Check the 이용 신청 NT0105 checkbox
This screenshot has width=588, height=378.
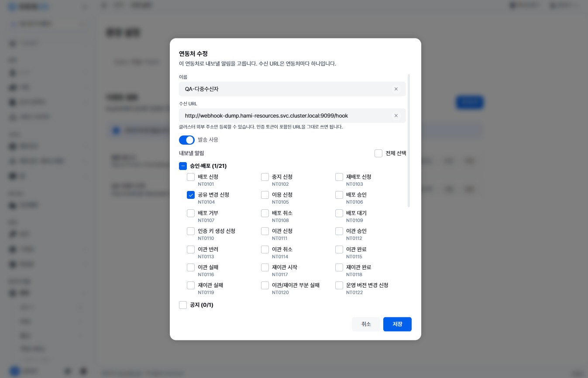coord(265,195)
